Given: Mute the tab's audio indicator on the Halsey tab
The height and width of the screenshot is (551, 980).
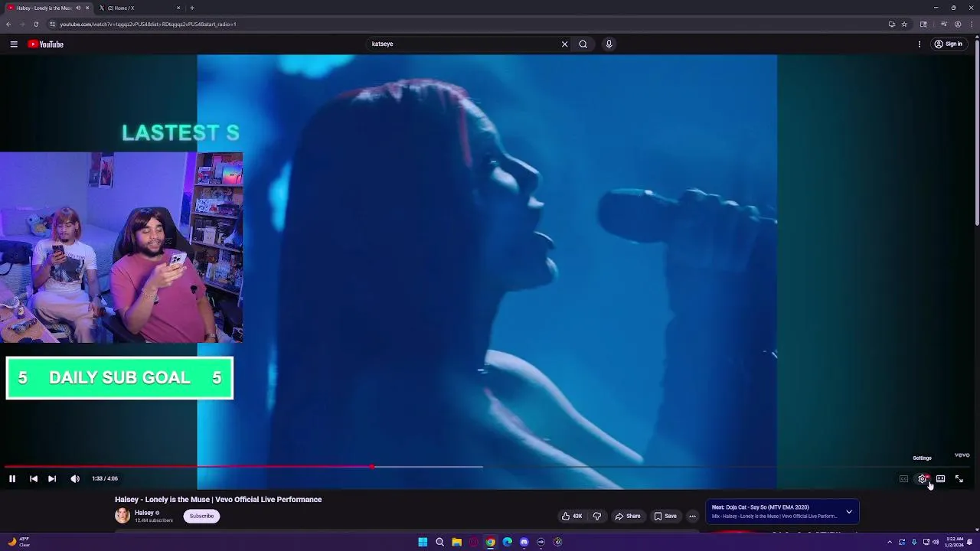Looking at the screenshot, I should tap(78, 8).
